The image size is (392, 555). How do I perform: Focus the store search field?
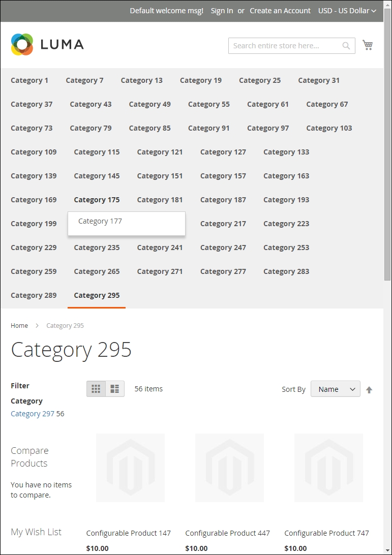292,46
